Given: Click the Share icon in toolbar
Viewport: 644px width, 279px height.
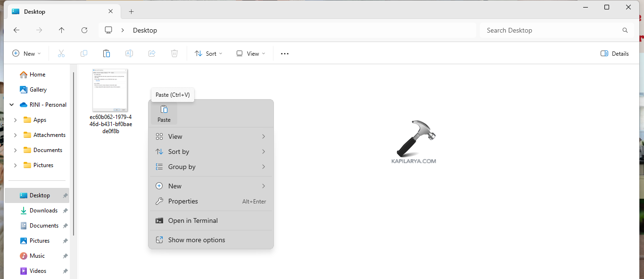Looking at the screenshot, I should 152,54.
